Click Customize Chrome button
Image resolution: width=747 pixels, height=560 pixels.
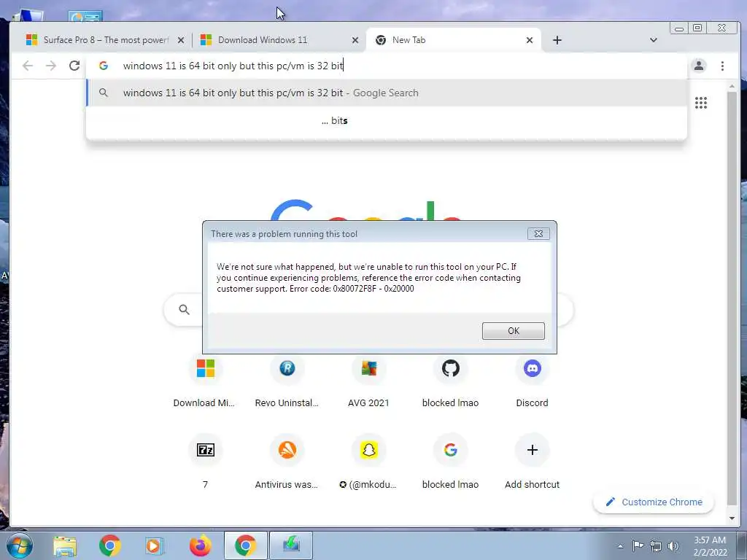pyautogui.click(x=654, y=502)
